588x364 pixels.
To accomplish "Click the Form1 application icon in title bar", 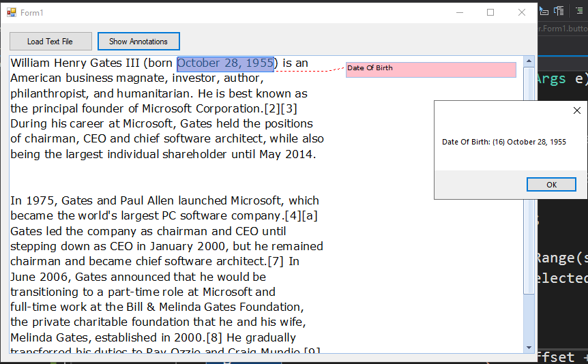I will tap(12, 12).
